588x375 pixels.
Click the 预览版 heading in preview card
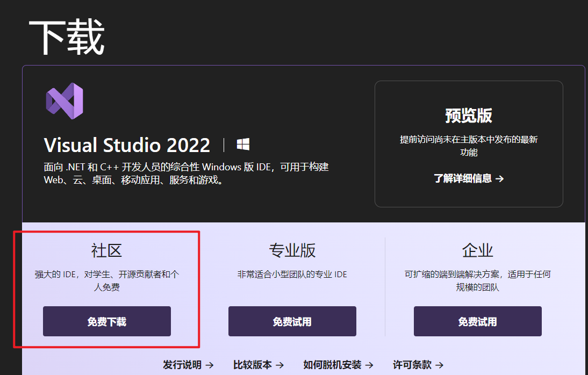(469, 116)
